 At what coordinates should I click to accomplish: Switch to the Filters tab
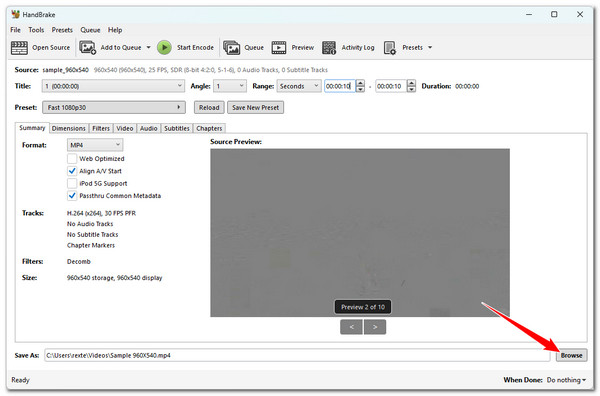pyautogui.click(x=101, y=128)
